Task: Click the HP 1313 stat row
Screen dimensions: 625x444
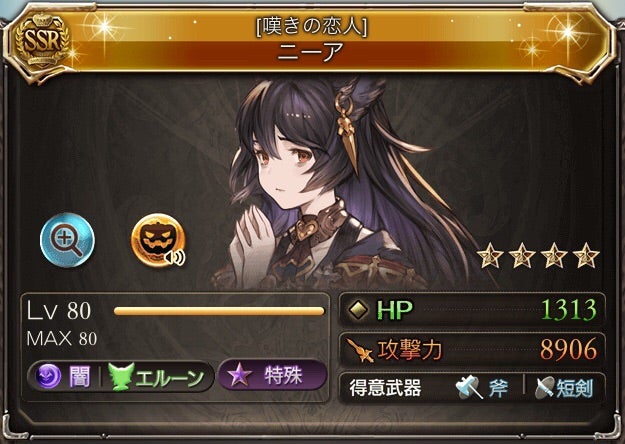Action: tap(472, 310)
